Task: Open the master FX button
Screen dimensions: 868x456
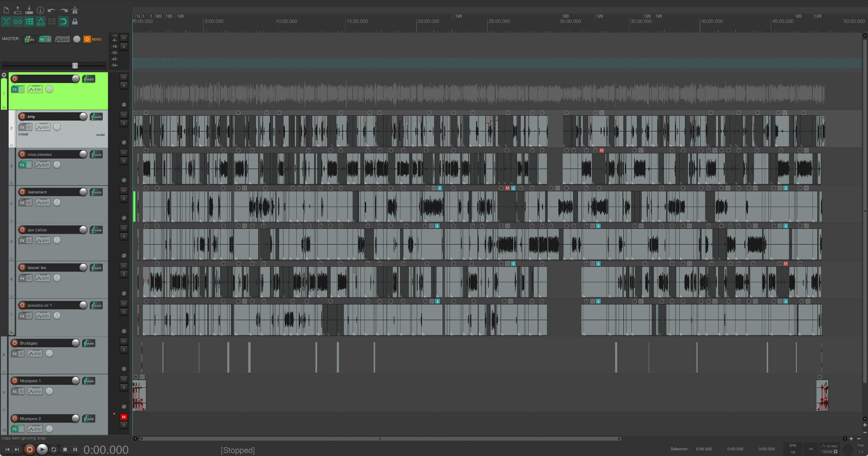Action: click(42, 39)
